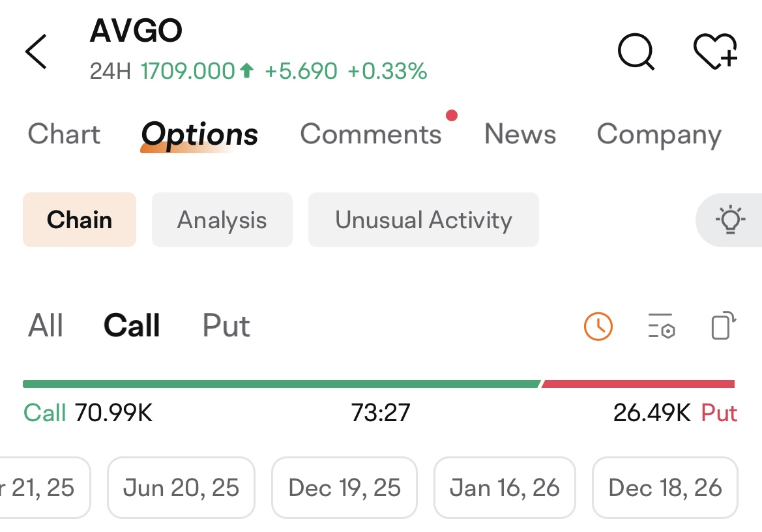Choose the Dec 19, 25 expiration
Screen dimensions: 762x532
[344, 488]
